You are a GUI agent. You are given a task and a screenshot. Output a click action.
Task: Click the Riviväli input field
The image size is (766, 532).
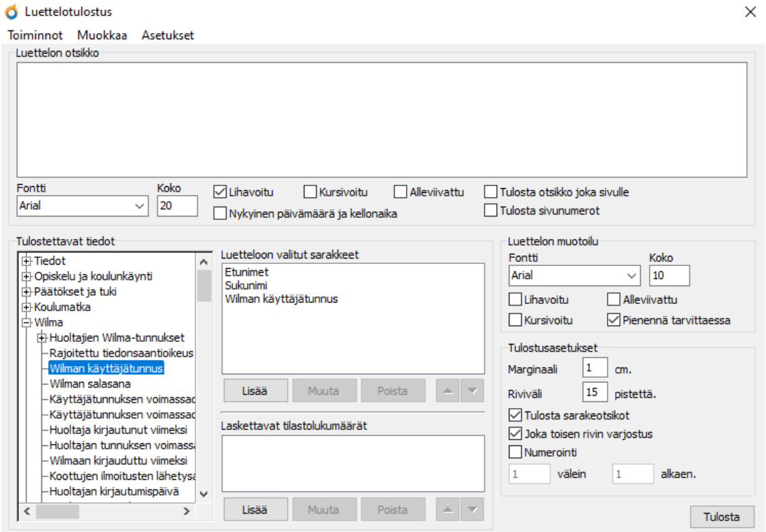pos(595,392)
